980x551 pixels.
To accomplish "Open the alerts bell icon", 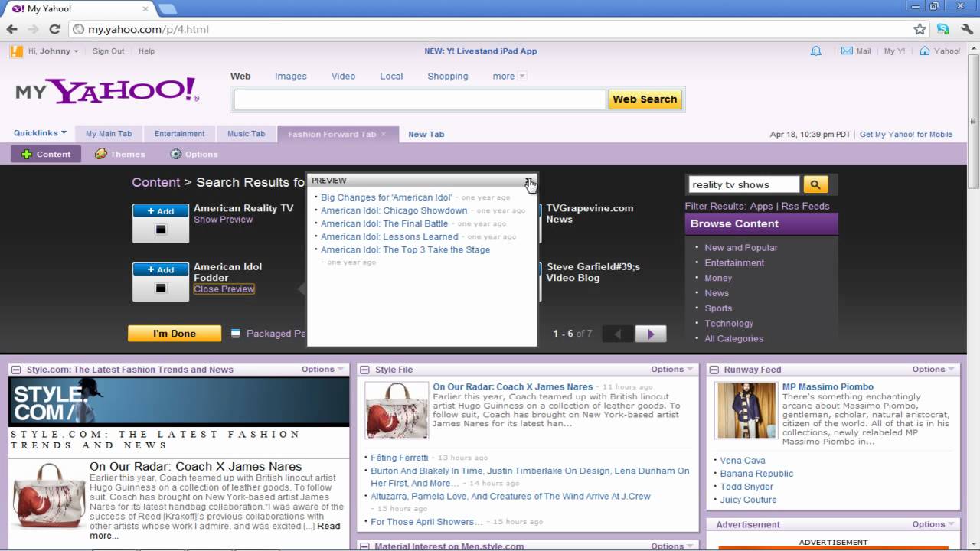I will (816, 51).
